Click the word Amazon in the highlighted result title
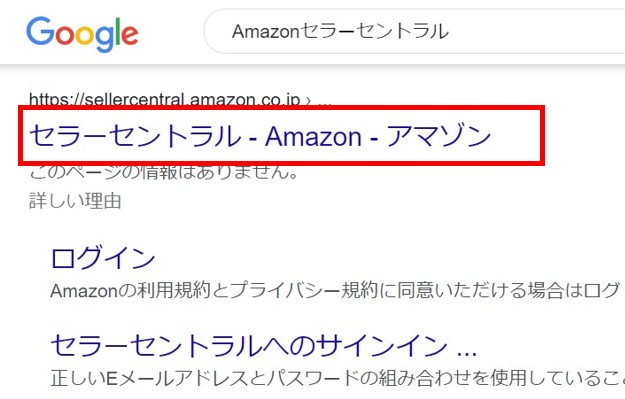Image resolution: width=625 pixels, height=399 pixels. (x=313, y=137)
